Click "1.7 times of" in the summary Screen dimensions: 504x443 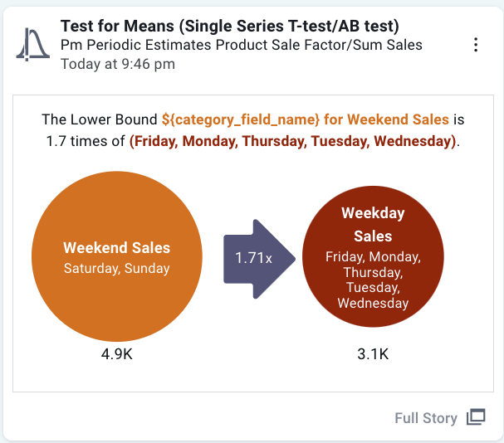[x=86, y=141]
